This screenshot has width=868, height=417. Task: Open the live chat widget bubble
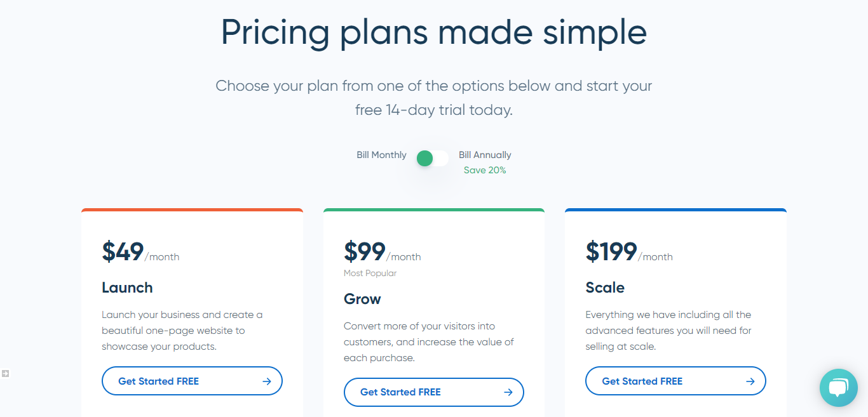click(838, 388)
